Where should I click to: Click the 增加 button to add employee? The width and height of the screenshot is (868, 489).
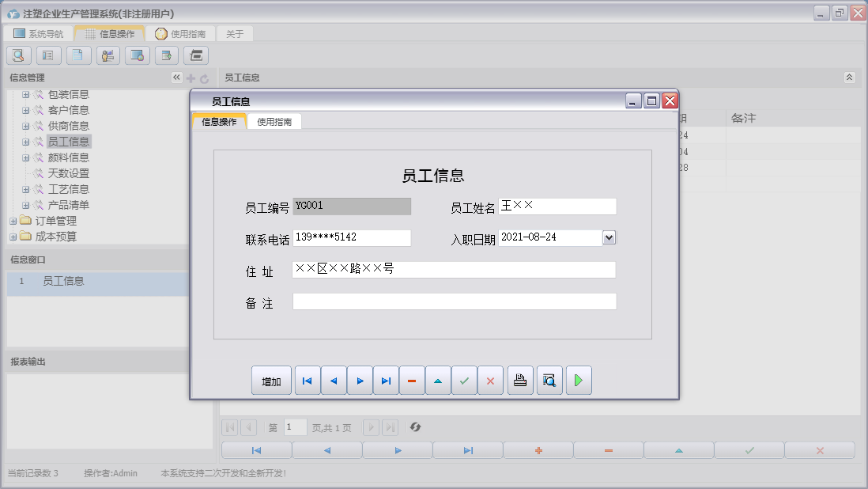271,381
